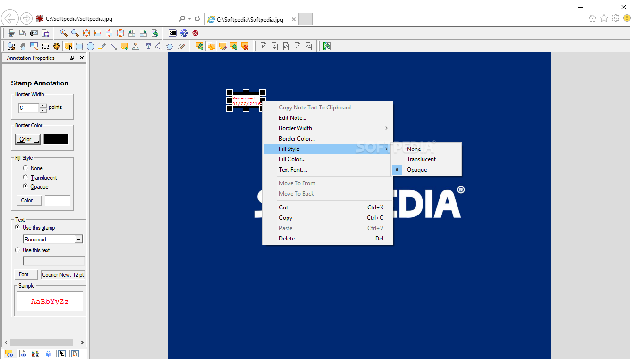
Task: Select the rubber Stamp annotation tool
Action: (136, 46)
